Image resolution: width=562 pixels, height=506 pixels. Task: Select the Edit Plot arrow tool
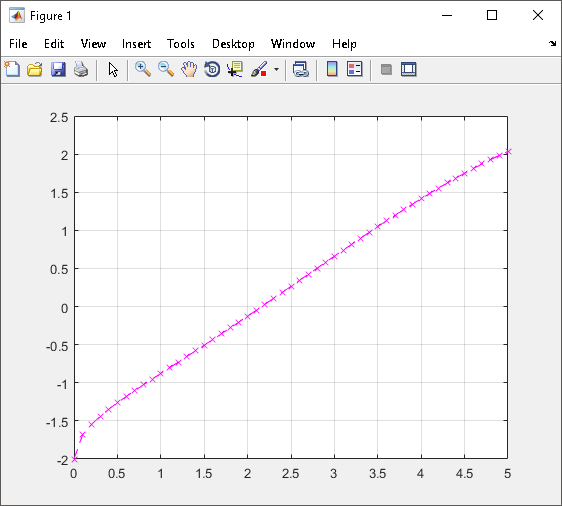113,70
